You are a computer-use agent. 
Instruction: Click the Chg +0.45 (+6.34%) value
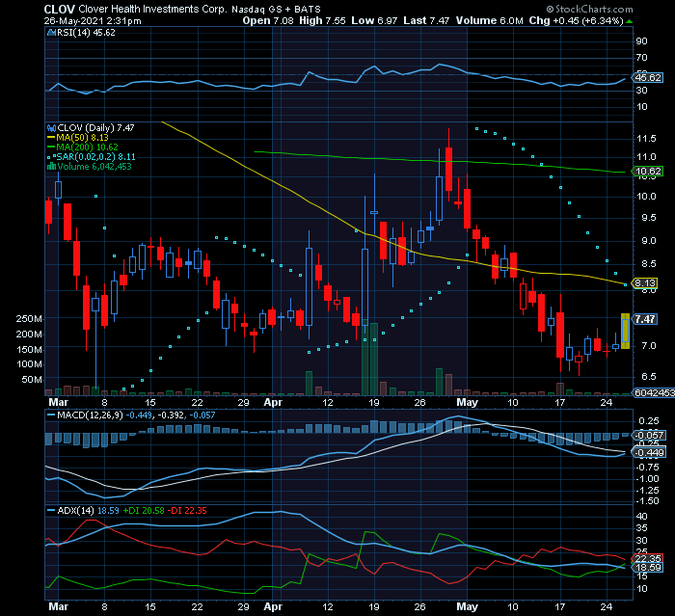click(x=577, y=20)
